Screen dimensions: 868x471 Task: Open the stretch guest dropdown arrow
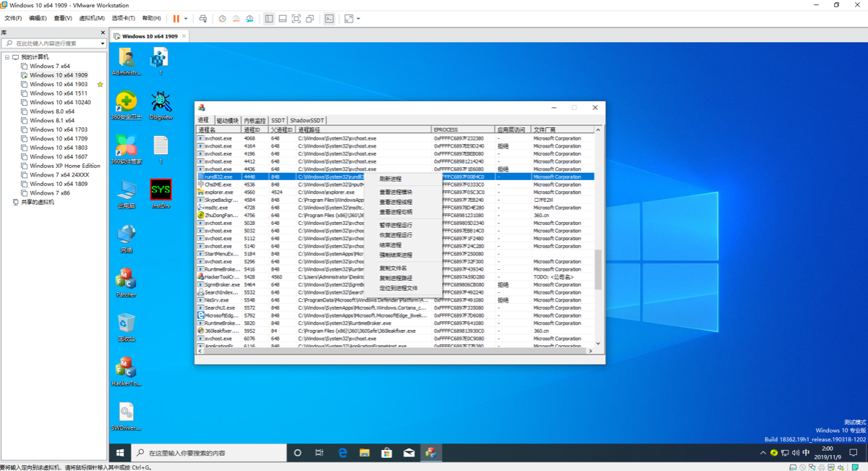tap(358, 19)
